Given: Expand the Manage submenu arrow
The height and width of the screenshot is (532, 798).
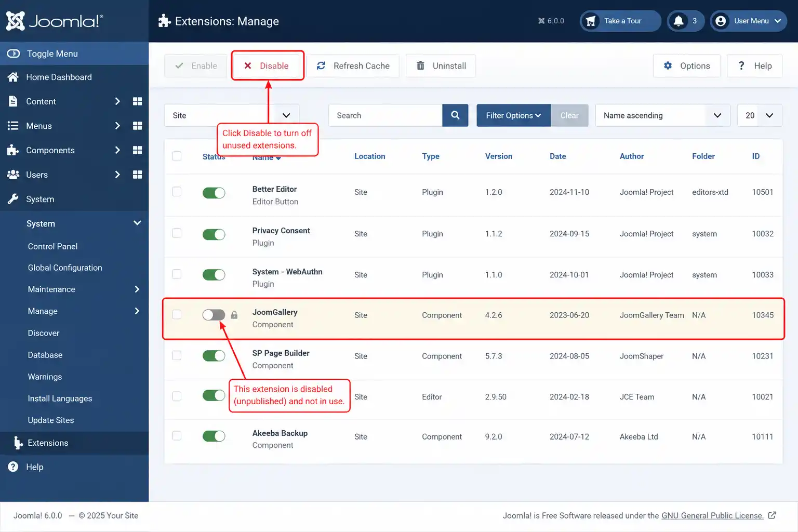Looking at the screenshot, I should (137, 311).
